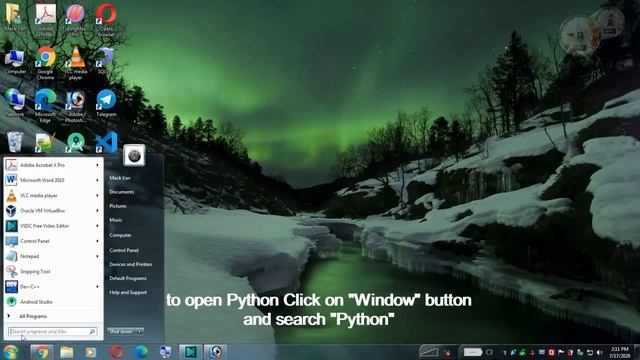
Task: Expand Notepad jump list arrow
Action: click(97, 256)
